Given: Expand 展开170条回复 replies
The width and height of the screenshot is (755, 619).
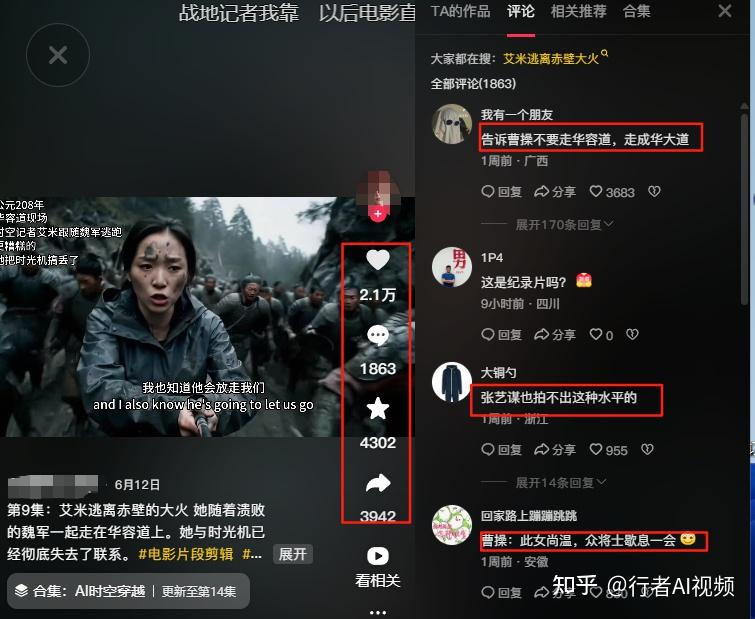Looking at the screenshot, I should point(564,224).
